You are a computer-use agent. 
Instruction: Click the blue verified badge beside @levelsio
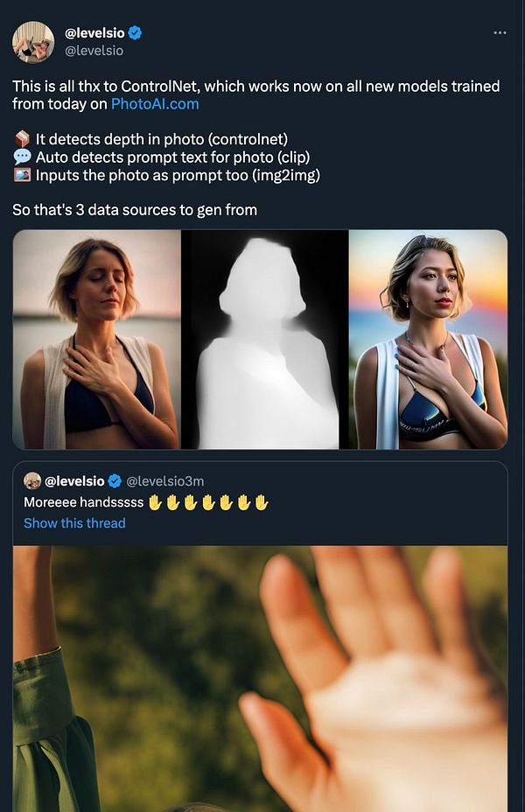[x=135, y=33]
